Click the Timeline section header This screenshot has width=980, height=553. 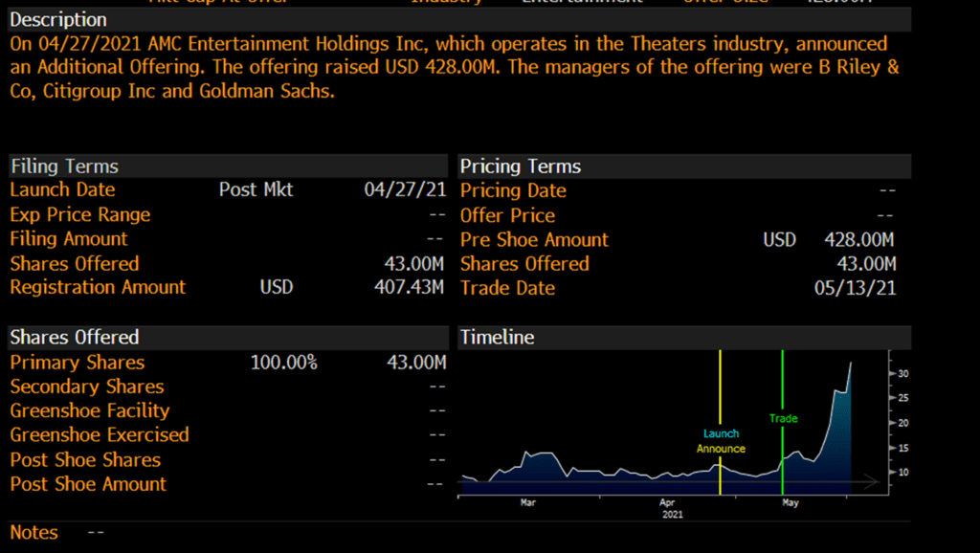click(x=684, y=338)
